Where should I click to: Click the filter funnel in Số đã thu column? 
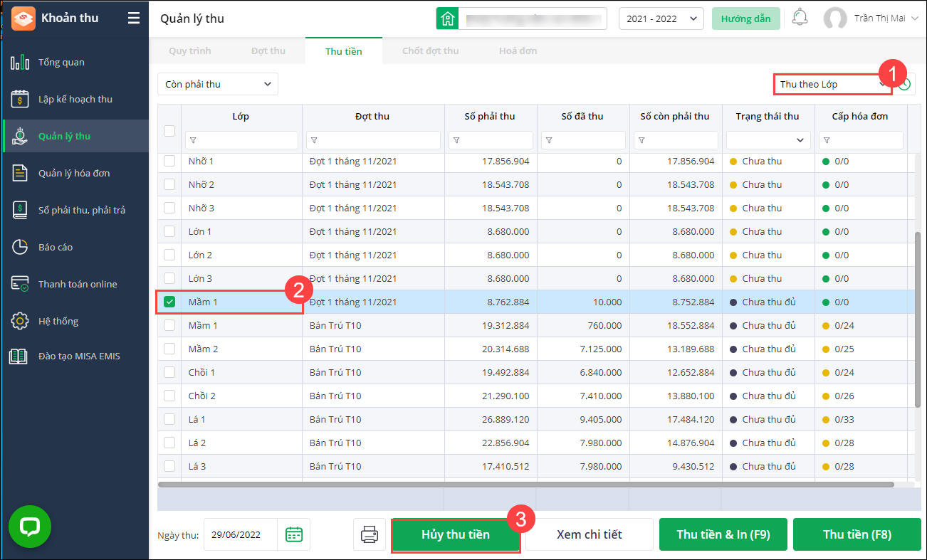(549, 140)
